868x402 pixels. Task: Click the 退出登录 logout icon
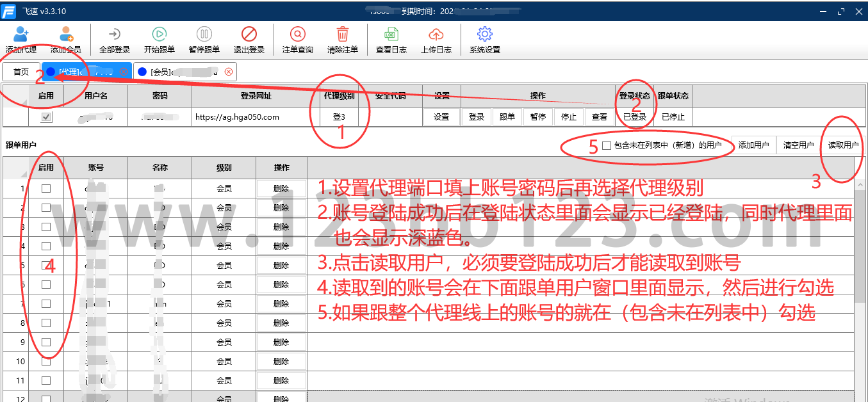[249, 35]
